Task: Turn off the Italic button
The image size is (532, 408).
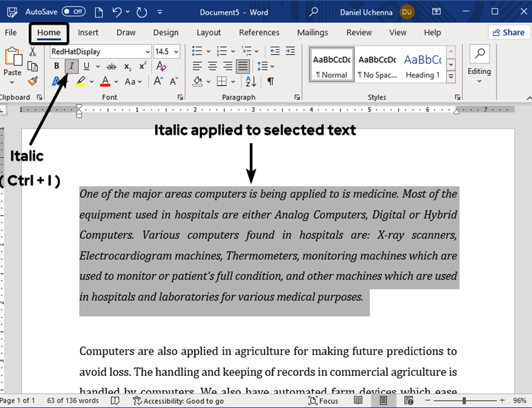Action: pyautogui.click(x=71, y=67)
